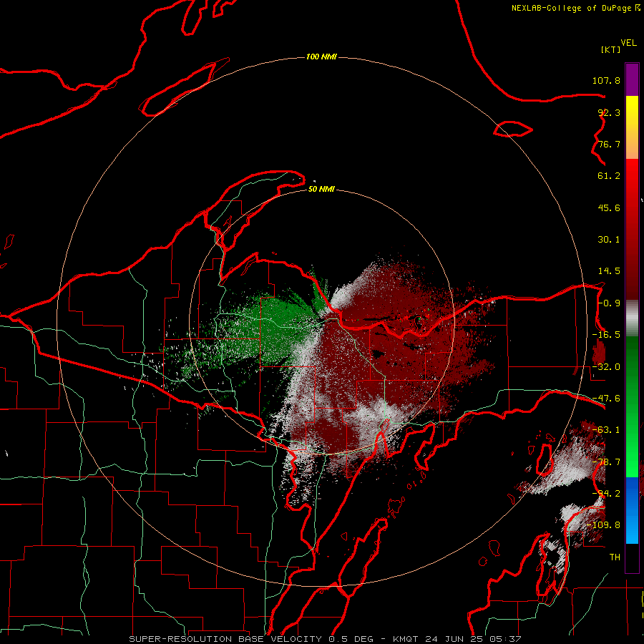Click the -78.7 legend value
Image resolution: width=644 pixels, height=644 pixels.
(x=606, y=462)
